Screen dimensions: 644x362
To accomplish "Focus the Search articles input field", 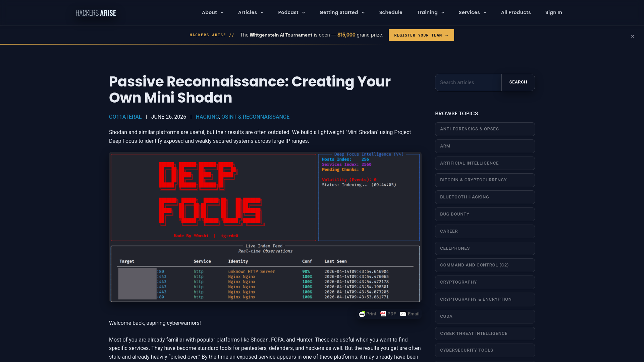I will 468,82.
